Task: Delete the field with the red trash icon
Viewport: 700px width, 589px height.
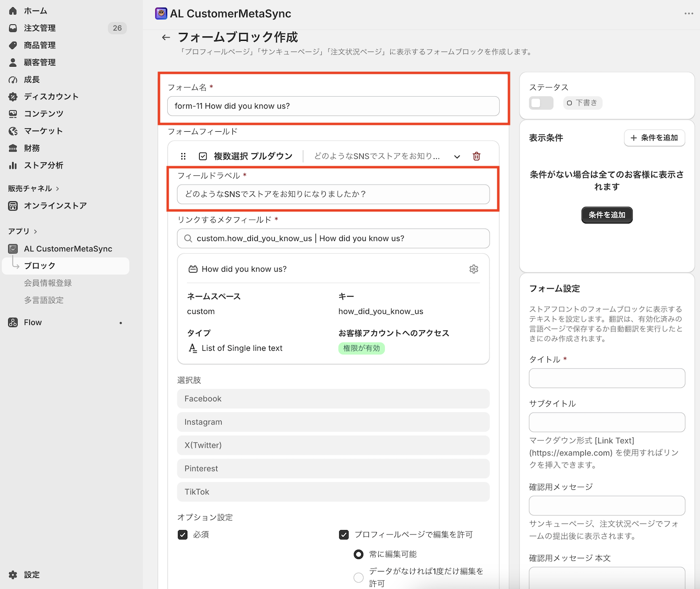Action: click(476, 156)
